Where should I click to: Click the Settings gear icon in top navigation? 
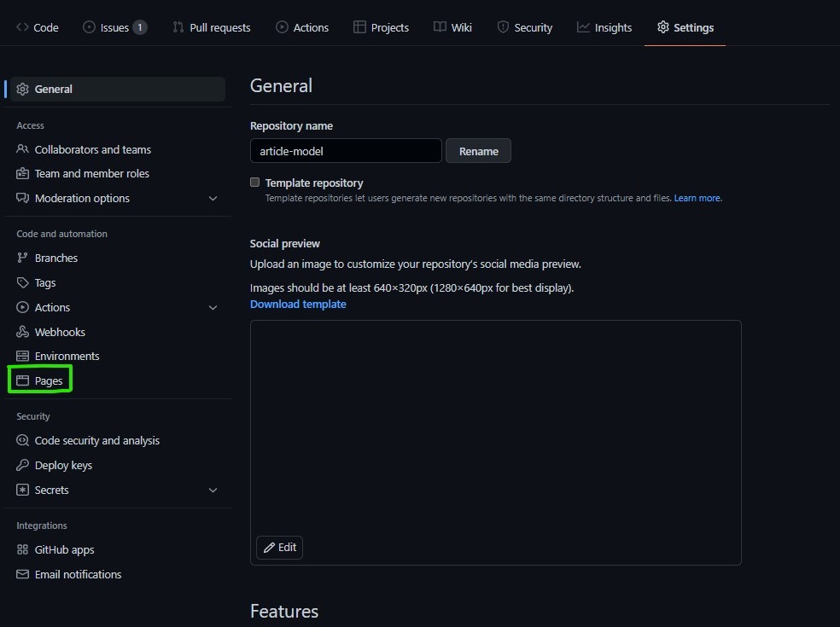[x=662, y=27]
